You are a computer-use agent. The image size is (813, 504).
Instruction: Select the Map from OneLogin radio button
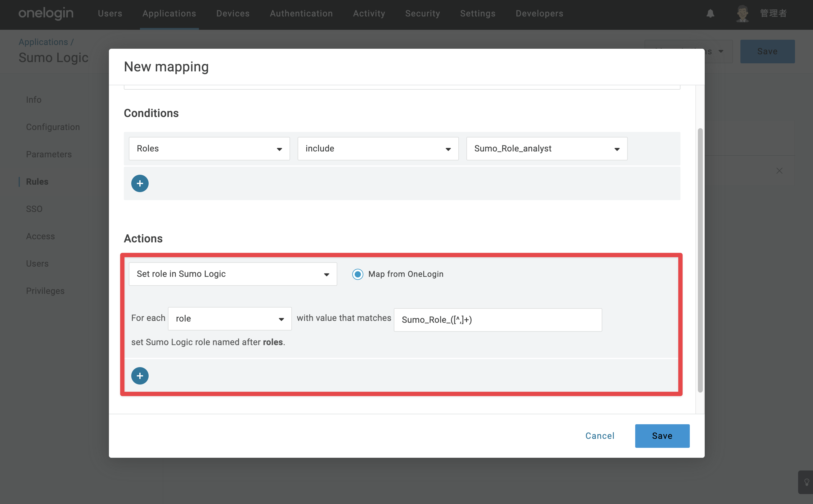(x=357, y=274)
